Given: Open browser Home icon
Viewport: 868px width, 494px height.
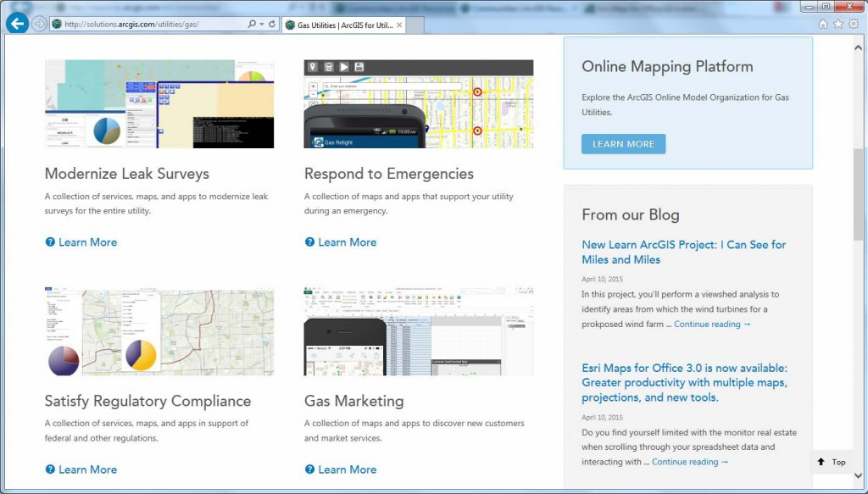Looking at the screenshot, I should pos(822,24).
